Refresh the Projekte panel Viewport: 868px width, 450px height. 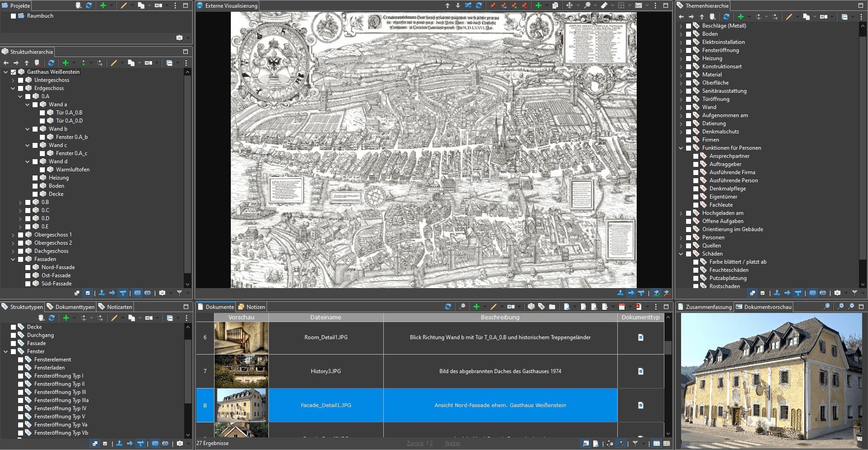click(89, 5)
